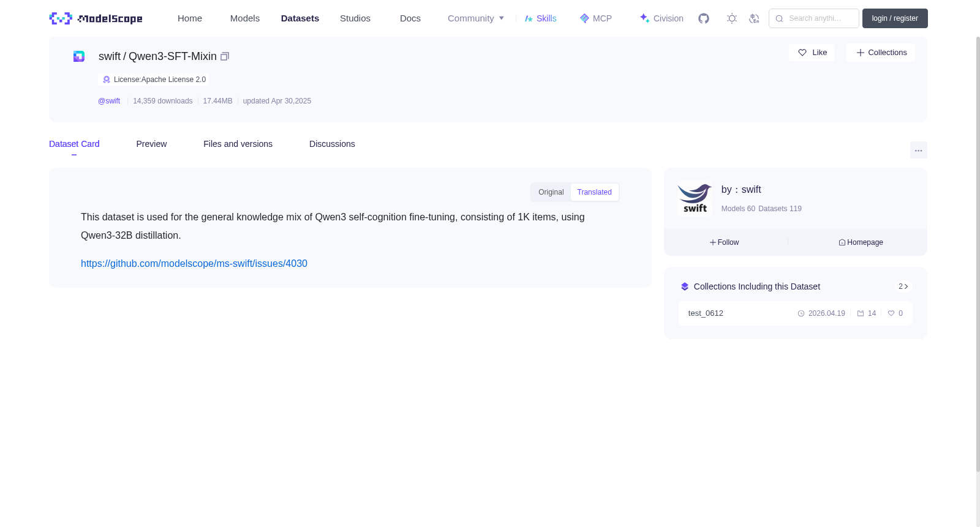
Task: Click the 'swift' namespace in the title
Action: (x=110, y=56)
